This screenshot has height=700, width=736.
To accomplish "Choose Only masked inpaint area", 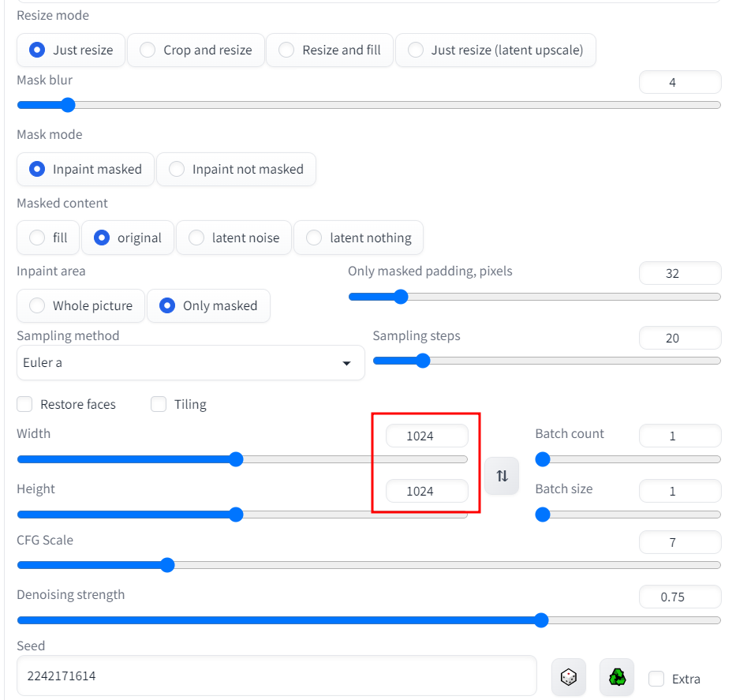I will click(x=208, y=305).
